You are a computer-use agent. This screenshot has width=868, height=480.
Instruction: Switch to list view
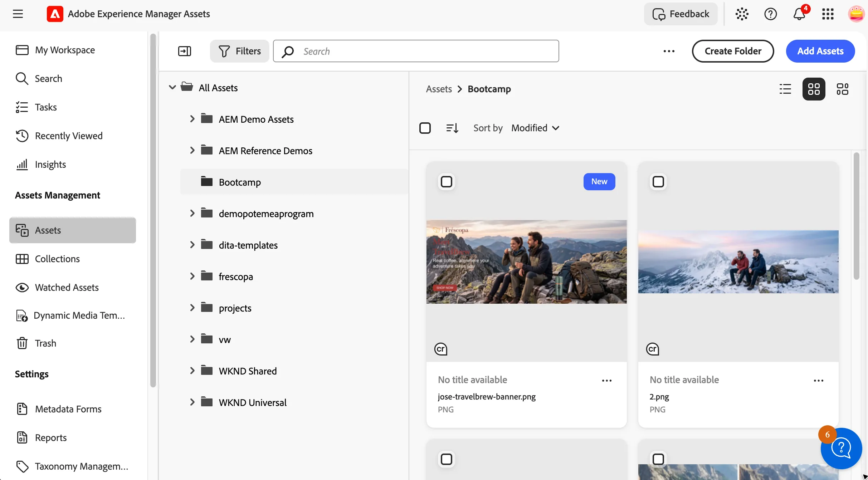tap(785, 89)
